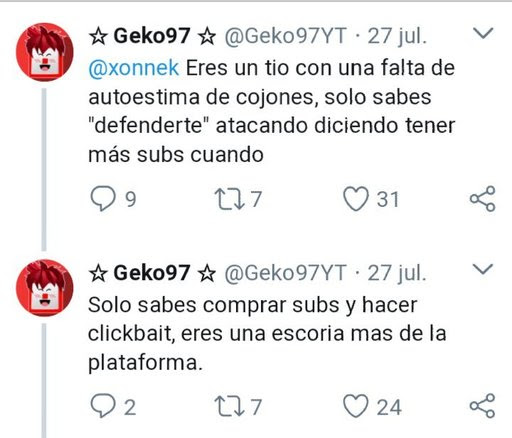The height and width of the screenshot is (438, 512).
Task: Open the first tweet's 27 jul. timestamp
Action: [x=397, y=36]
